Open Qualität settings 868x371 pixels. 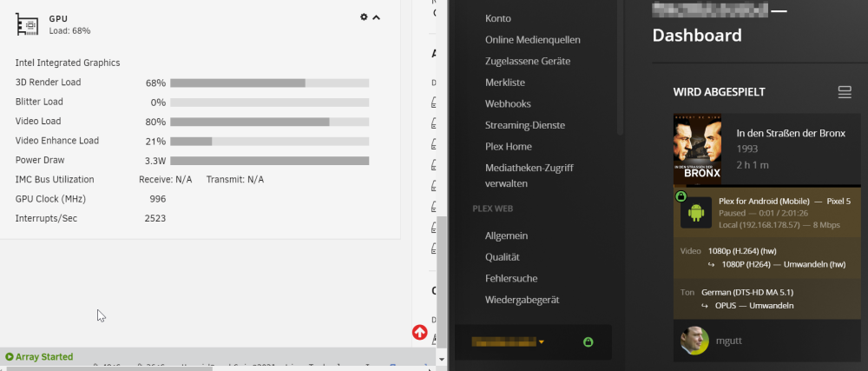502,257
